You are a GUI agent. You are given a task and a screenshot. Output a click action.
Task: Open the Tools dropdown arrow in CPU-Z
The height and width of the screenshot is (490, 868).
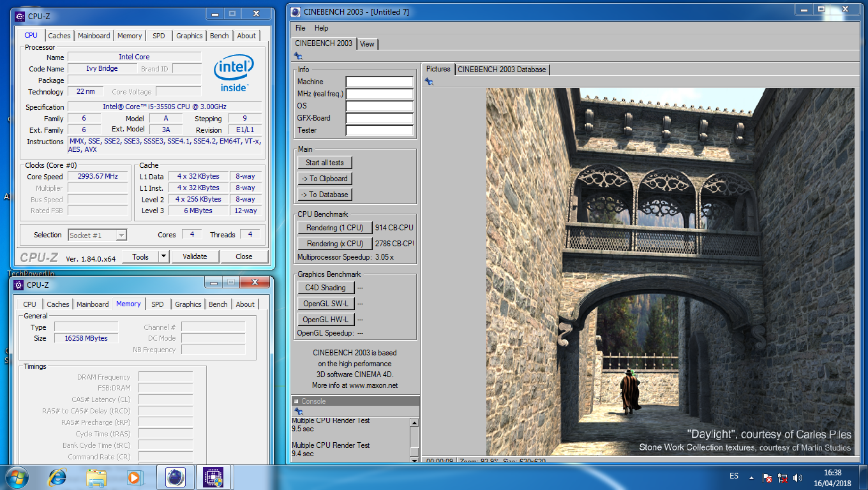point(163,256)
